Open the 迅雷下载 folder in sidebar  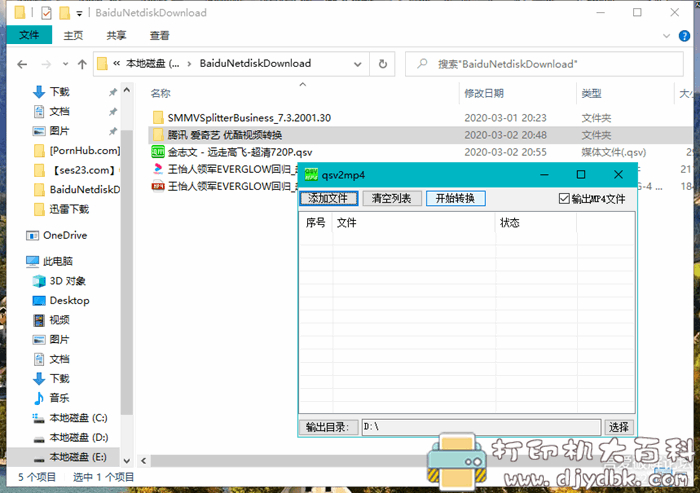click(62, 209)
